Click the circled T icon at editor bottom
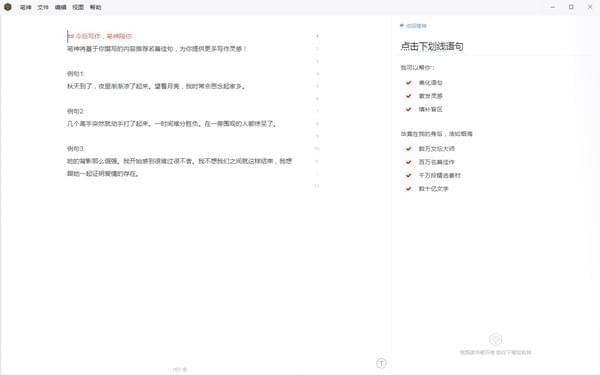The height and width of the screenshot is (375, 600). (x=381, y=363)
